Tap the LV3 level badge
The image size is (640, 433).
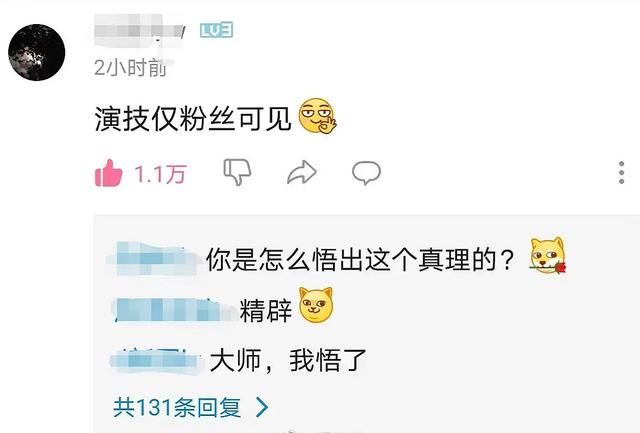pyautogui.click(x=216, y=30)
